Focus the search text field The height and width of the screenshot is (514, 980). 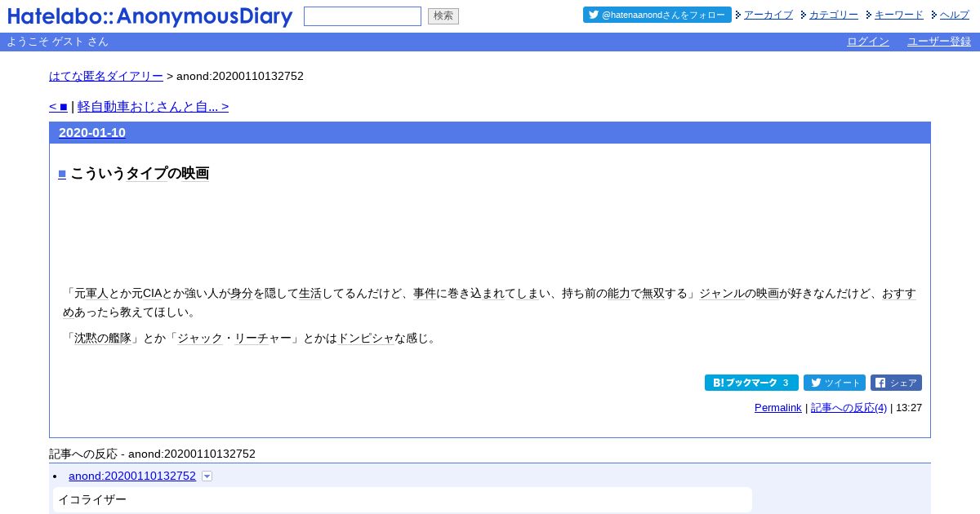[363, 16]
